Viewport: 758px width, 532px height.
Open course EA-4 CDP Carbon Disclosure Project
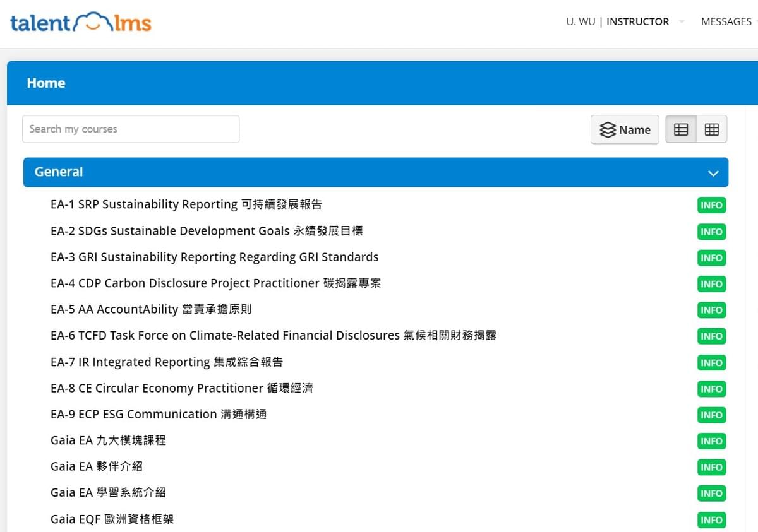pos(216,283)
